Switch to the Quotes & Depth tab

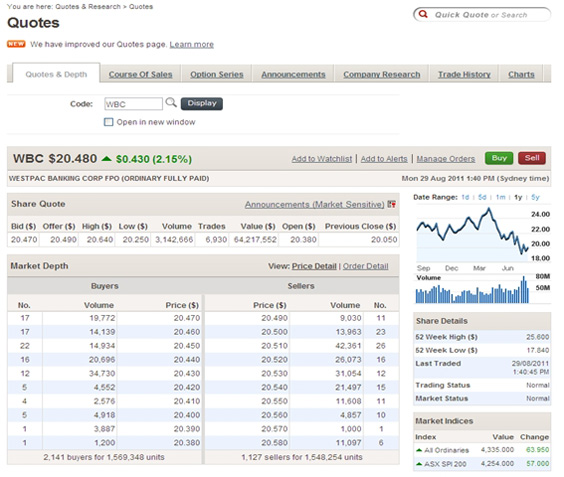[56, 74]
